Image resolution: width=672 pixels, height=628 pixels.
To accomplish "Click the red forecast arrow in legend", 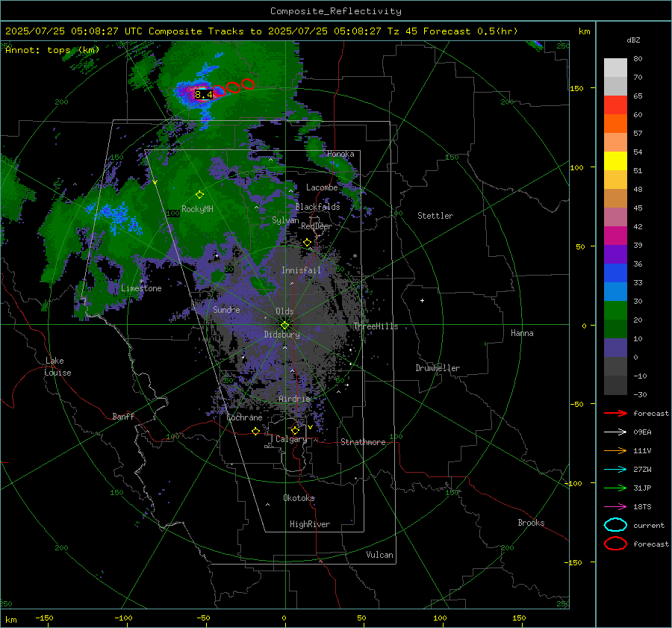I will (x=615, y=413).
